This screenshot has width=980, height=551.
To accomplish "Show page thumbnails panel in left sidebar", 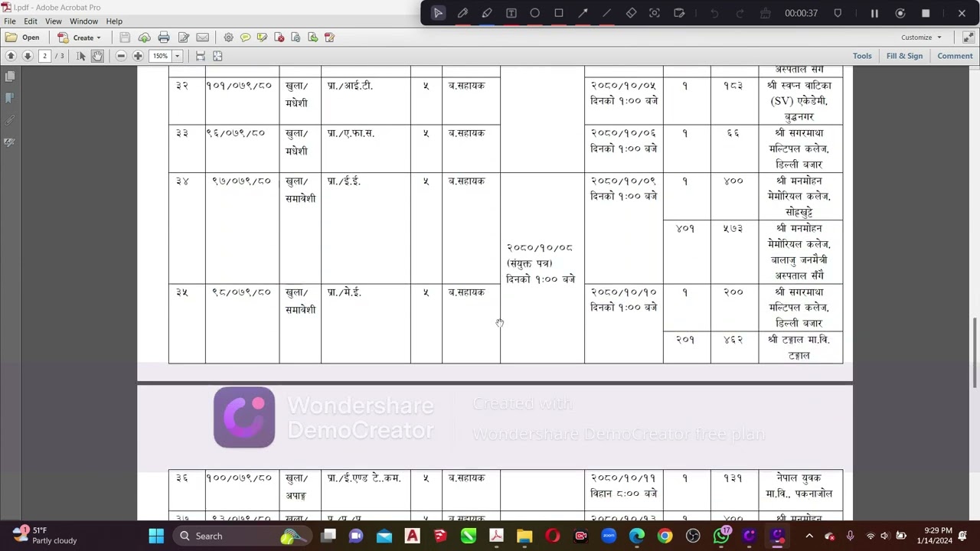I will coord(10,77).
